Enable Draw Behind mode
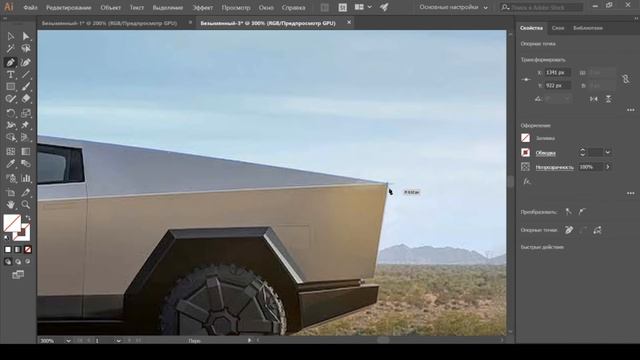640x360 pixels. [x=18, y=262]
